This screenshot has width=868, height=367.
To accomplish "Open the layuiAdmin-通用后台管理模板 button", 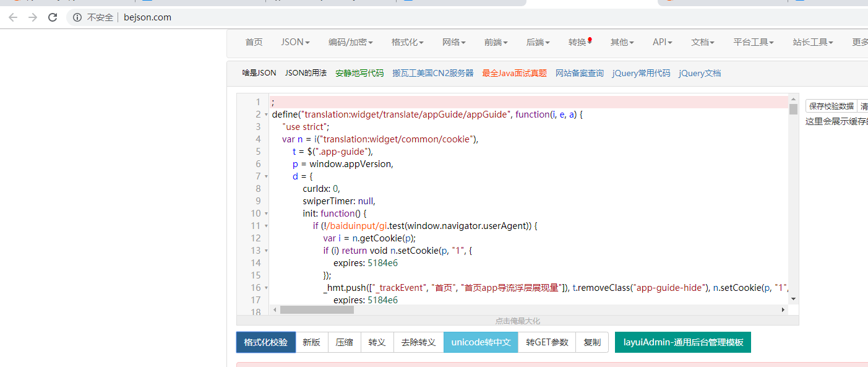I will point(683,342).
